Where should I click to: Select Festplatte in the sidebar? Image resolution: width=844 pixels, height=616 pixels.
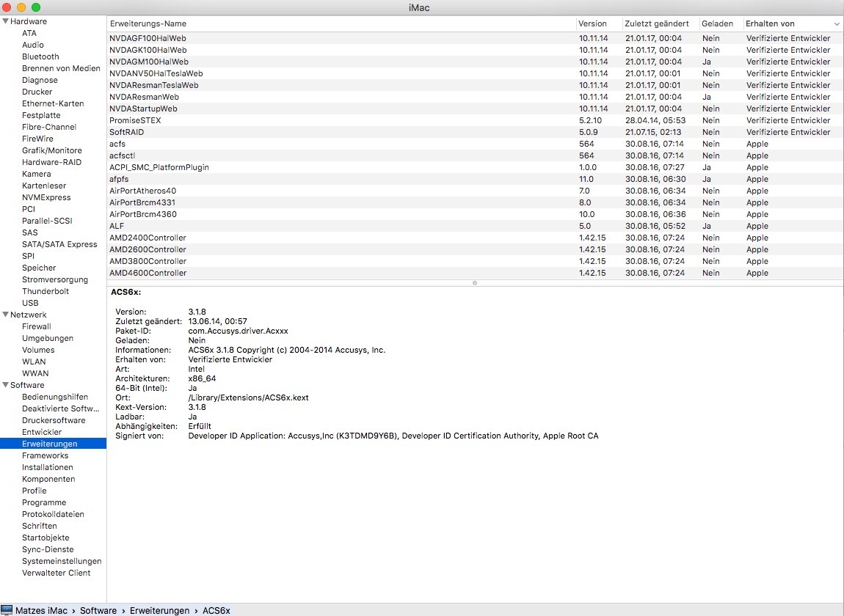click(x=41, y=115)
